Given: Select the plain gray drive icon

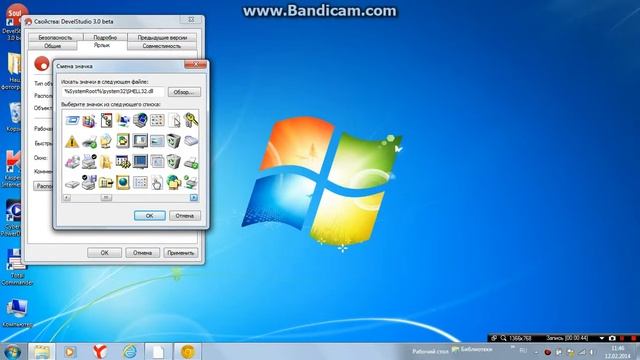Looking at the screenshot, I should point(72,184).
